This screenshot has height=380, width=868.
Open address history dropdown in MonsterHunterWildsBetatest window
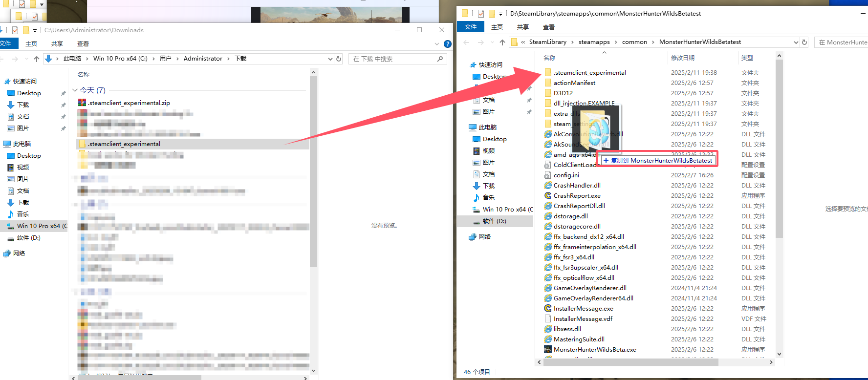coord(796,42)
